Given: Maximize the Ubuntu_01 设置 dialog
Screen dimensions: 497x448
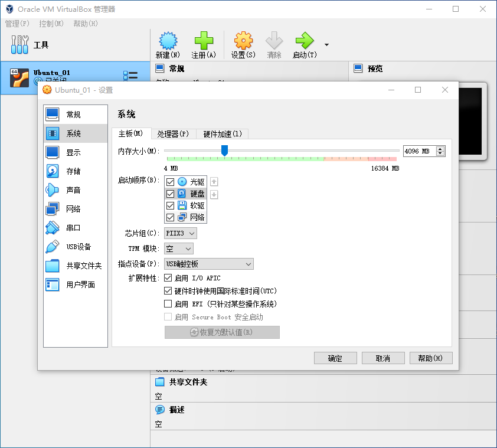Looking at the screenshot, I should pyautogui.click(x=418, y=90).
